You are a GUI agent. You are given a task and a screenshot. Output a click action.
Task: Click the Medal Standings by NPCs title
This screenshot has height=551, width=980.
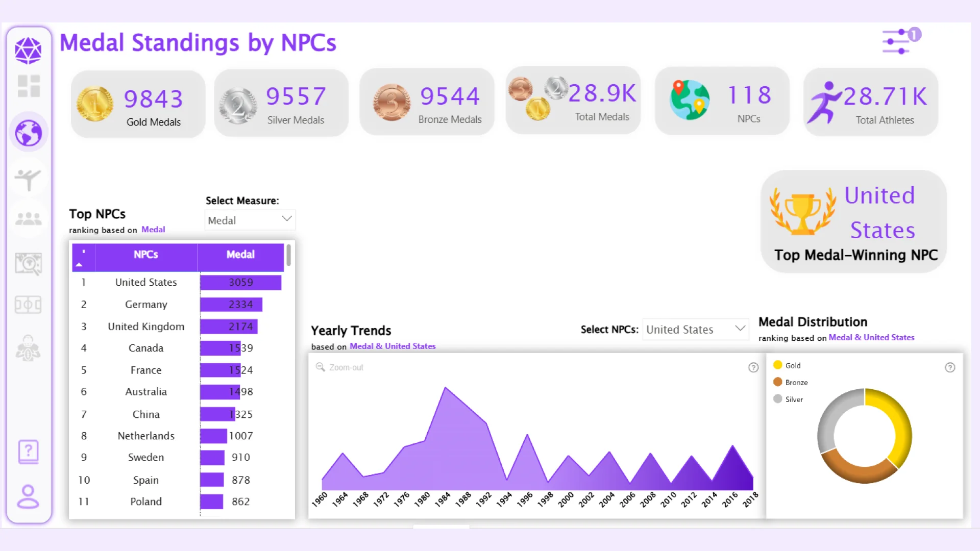click(198, 43)
